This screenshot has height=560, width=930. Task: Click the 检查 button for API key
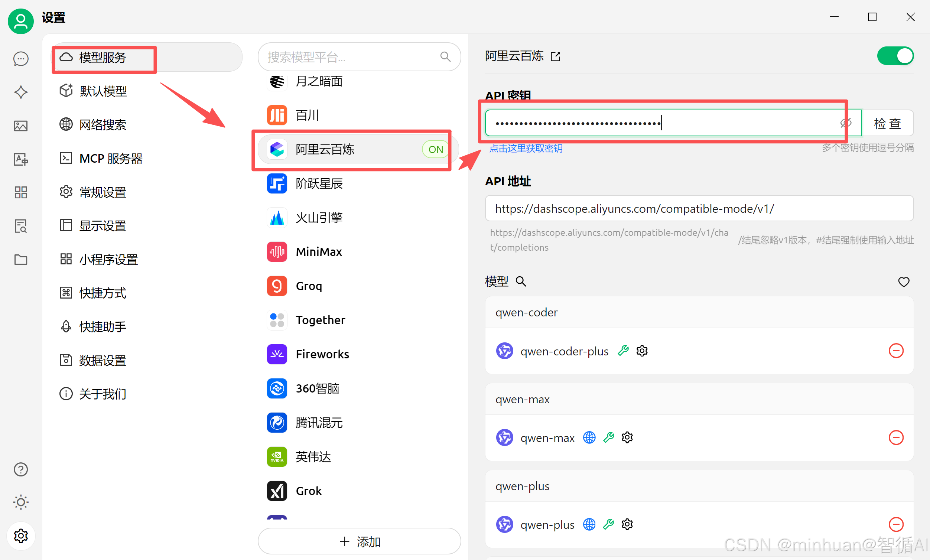887,123
